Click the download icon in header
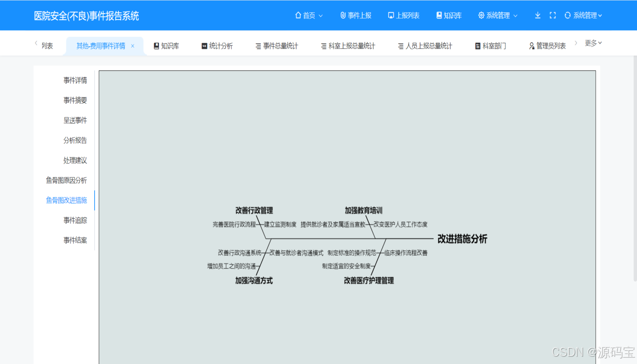637x364 pixels. (x=538, y=15)
